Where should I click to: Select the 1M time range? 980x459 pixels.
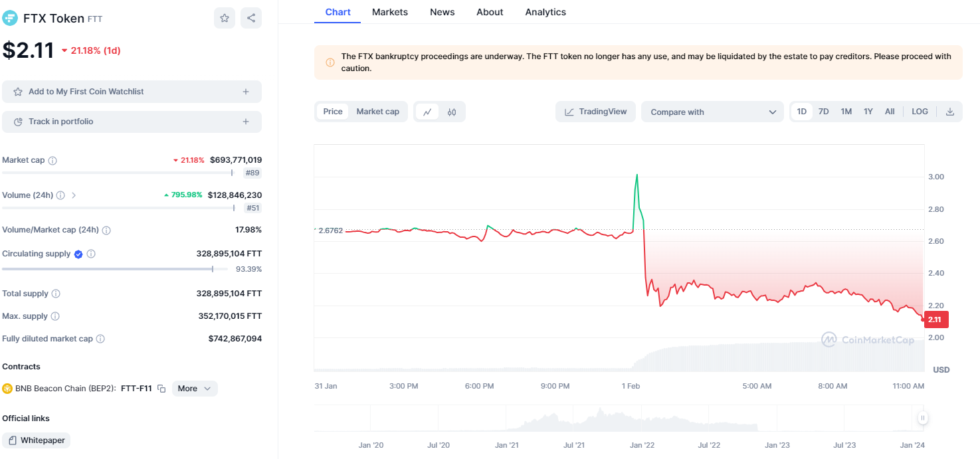(846, 112)
